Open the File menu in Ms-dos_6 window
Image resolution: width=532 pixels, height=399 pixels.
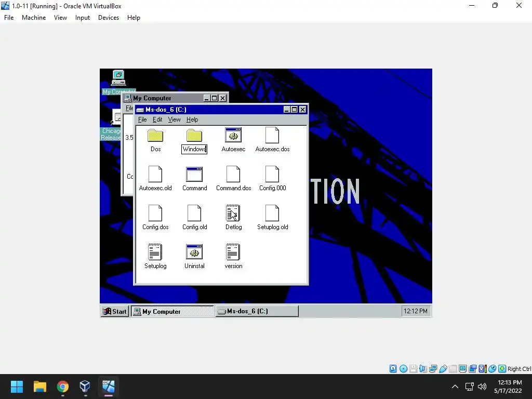pos(142,119)
